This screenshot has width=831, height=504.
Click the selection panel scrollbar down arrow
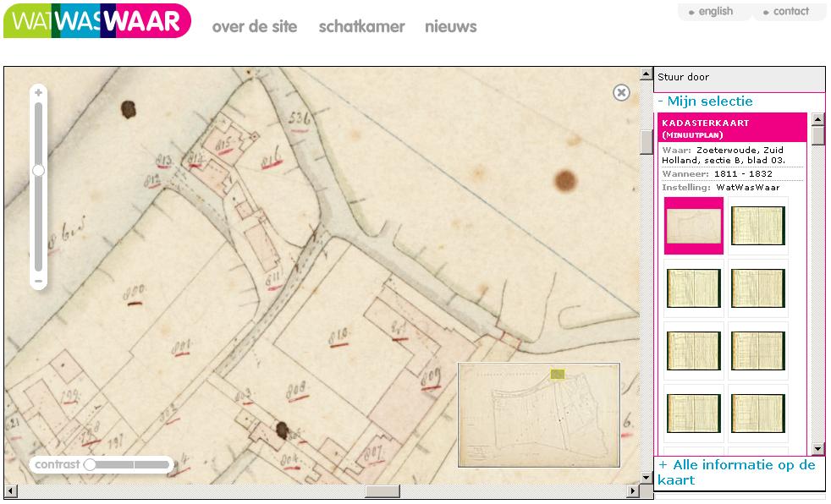coord(818,448)
